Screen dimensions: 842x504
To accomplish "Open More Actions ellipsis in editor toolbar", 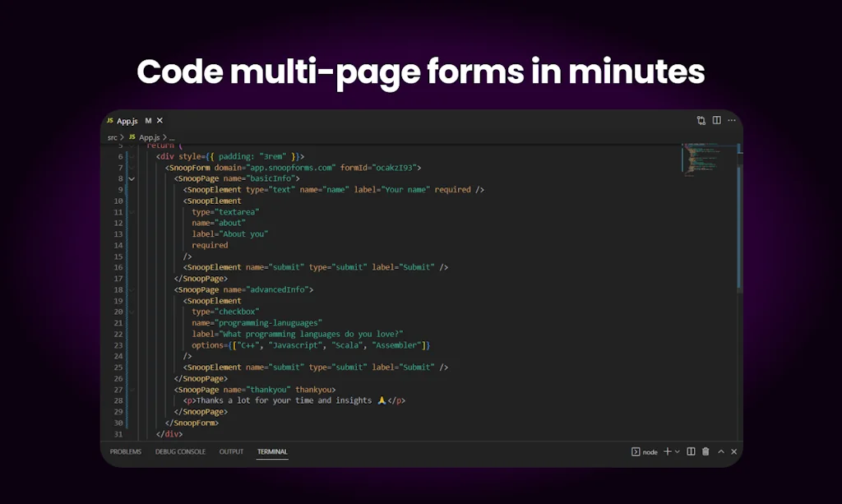I will point(732,121).
